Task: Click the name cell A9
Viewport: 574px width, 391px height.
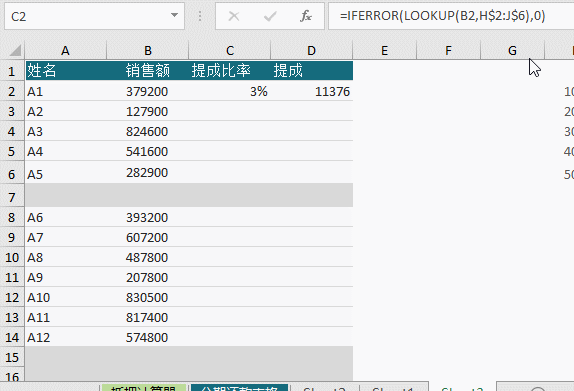Action: (x=66, y=277)
